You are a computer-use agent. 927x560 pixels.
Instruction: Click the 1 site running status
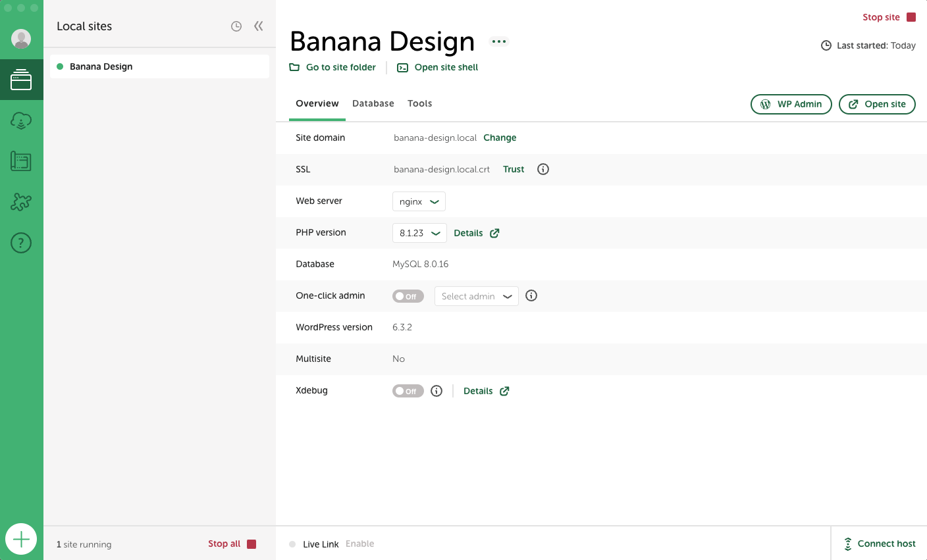(84, 544)
